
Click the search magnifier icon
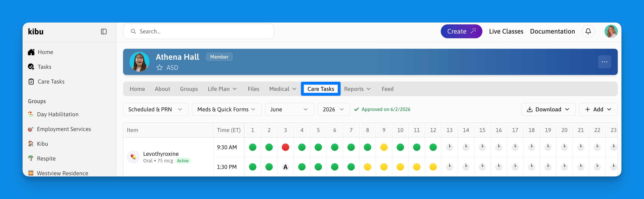[133, 32]
